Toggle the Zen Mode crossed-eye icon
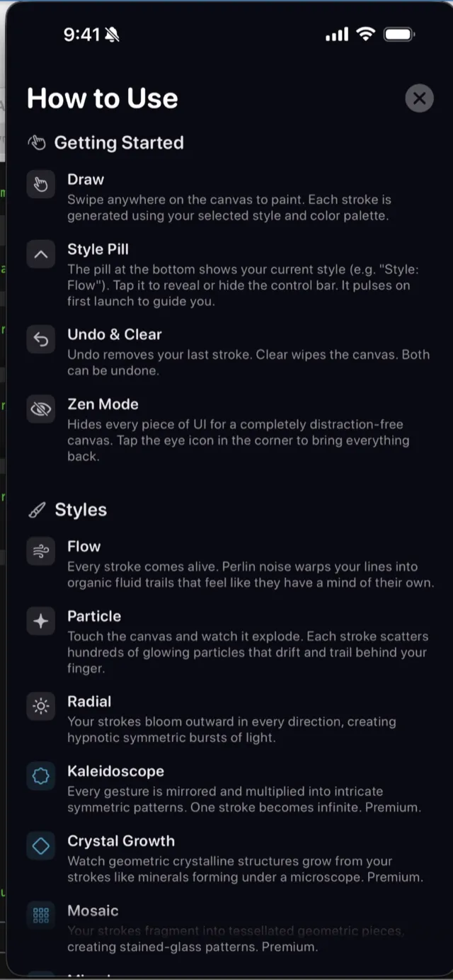Screen dimensions: 453x980 point(40,409)
